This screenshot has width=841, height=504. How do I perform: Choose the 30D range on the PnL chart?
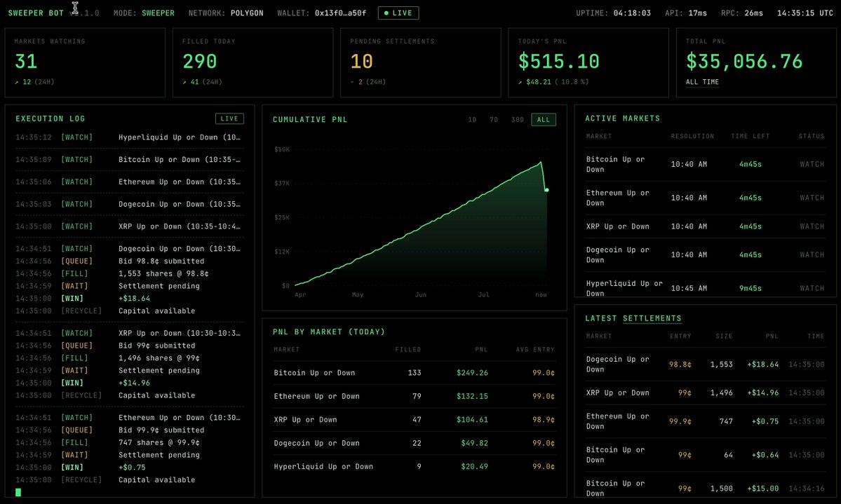click(x=517, y=120)
